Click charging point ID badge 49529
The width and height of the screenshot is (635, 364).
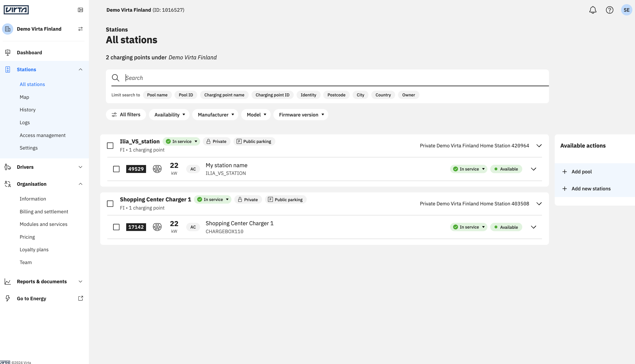point(136,169)
